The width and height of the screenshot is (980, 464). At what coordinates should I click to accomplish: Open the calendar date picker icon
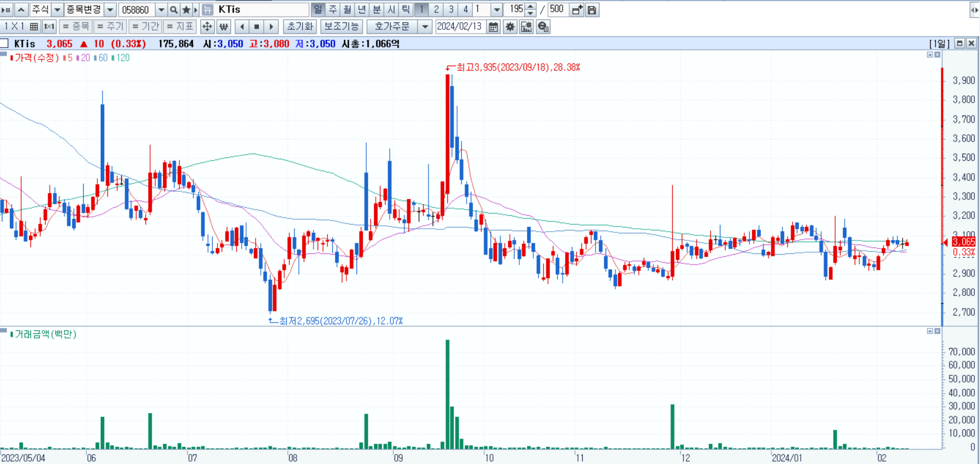(494, 26)
